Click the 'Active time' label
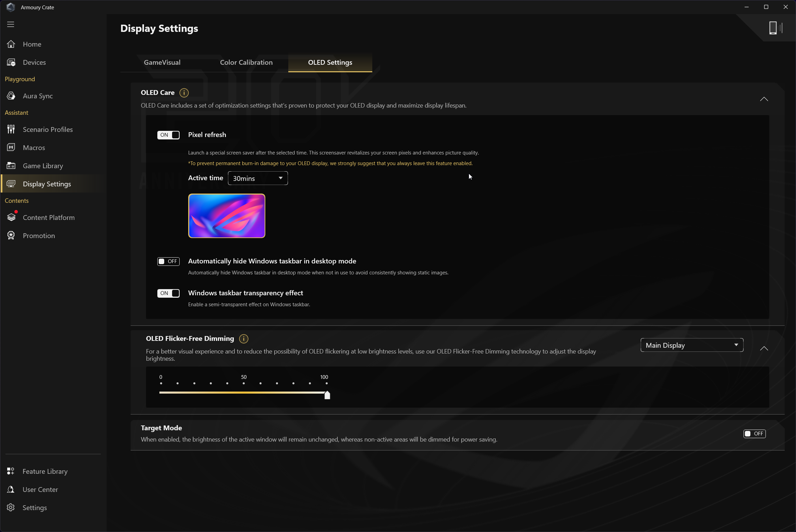 (206, 178)
